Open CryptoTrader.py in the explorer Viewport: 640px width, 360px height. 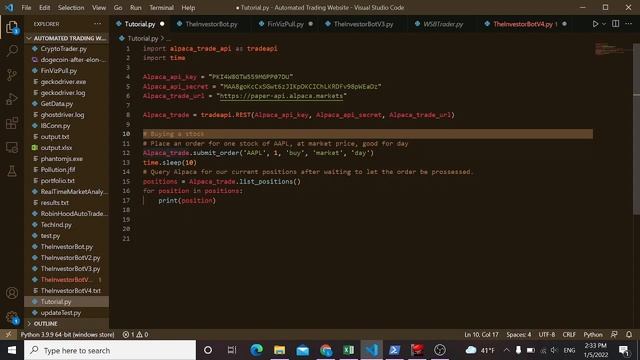point(63,49)
